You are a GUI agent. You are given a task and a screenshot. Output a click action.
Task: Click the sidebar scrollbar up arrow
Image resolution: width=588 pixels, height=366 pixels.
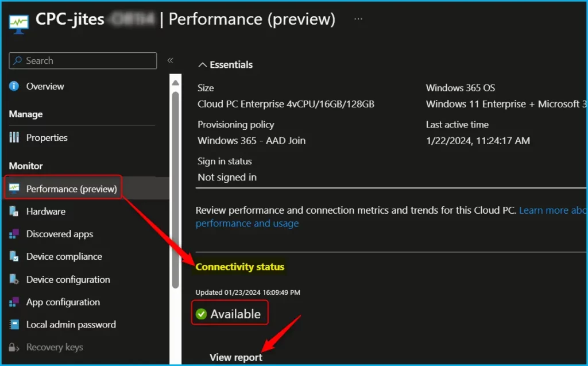pos(176,83)
